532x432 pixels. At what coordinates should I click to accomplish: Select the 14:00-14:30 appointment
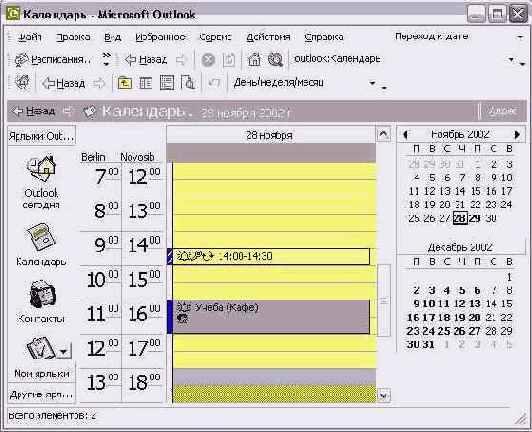(x=270, y=256)
